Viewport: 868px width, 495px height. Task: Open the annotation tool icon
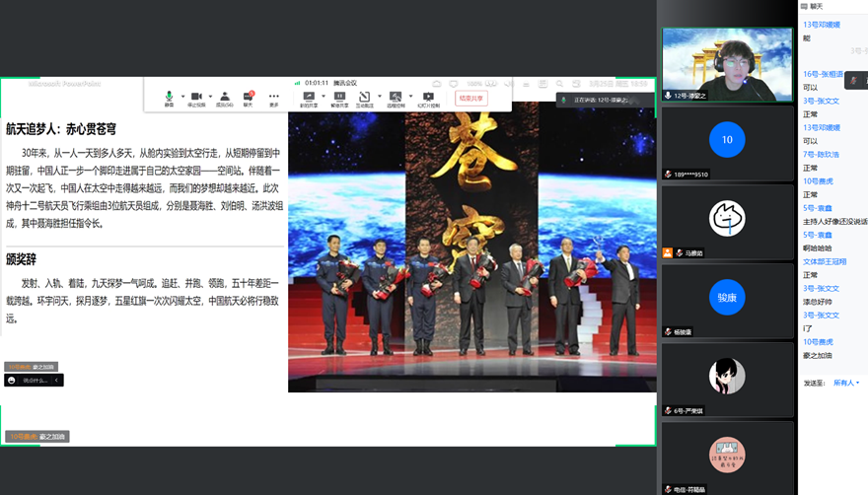pyautogui.click(x=364, y=98)
